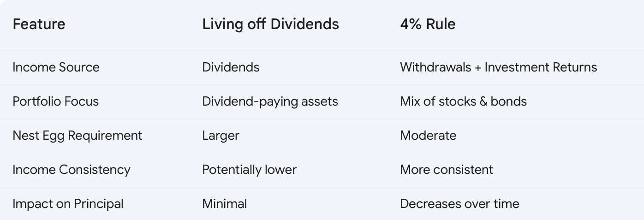
Task: Select the Moderate cell
Action: [x=428, y=136]
